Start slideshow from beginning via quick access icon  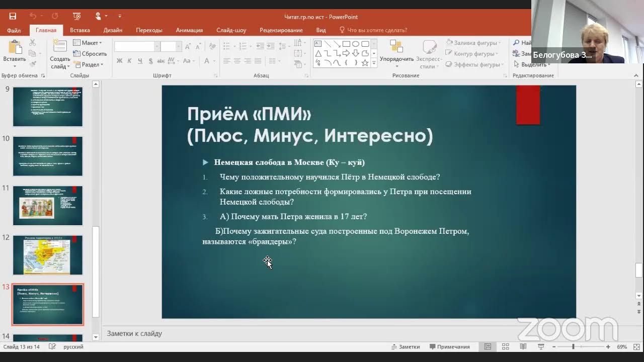[76, 17]
